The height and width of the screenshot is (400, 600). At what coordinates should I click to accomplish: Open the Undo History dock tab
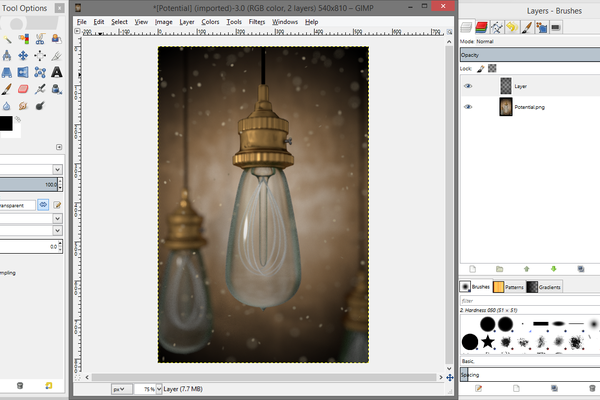pyautogui.click(x=512, y=27)
